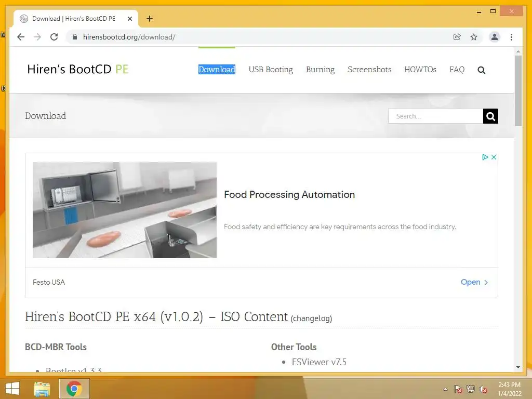Open the Chrome profile avatar icon
The width and height of the screenshot is (532, 399).
pyautogui.click(x=495, y=37)
